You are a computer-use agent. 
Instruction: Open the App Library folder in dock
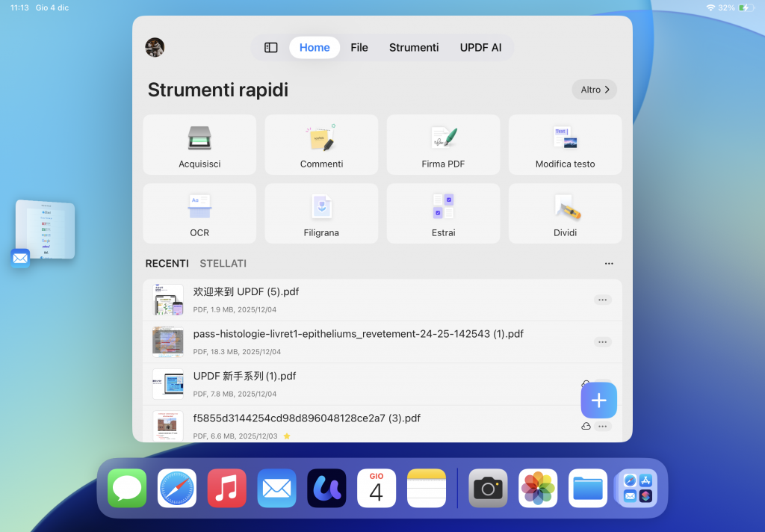coord(638,488)
